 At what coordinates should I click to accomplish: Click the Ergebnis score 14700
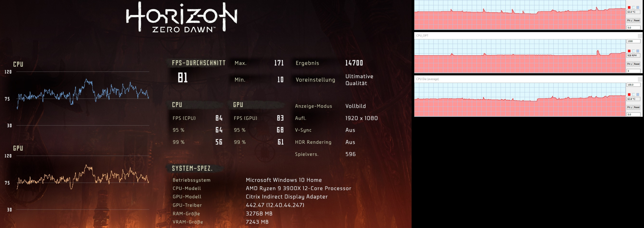[354, 63]
